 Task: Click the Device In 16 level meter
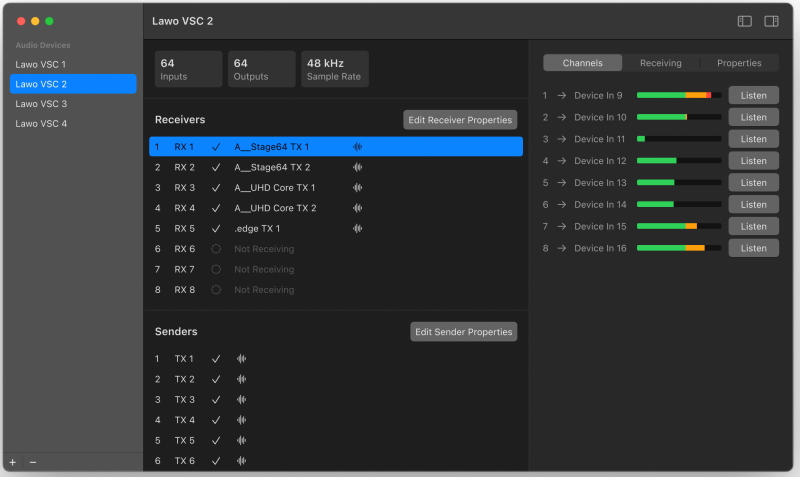(x=679, y=248)
